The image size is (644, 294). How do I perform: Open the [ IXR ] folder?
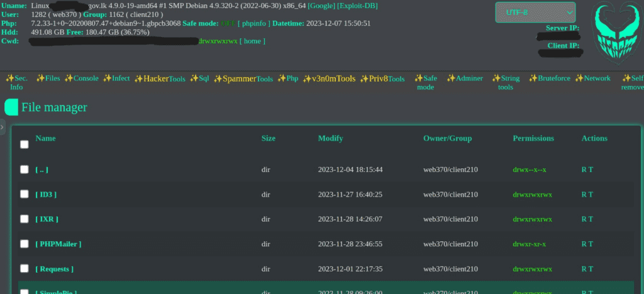(x=47, y=219)
